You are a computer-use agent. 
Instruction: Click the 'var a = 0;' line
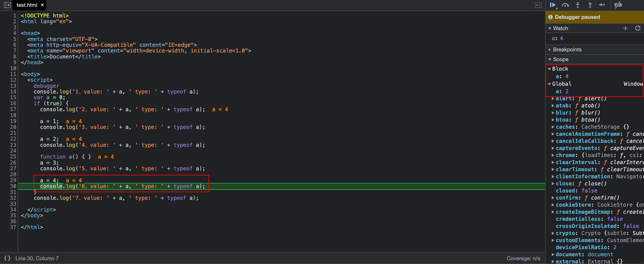pyautogui.click(x=49, y=98)
